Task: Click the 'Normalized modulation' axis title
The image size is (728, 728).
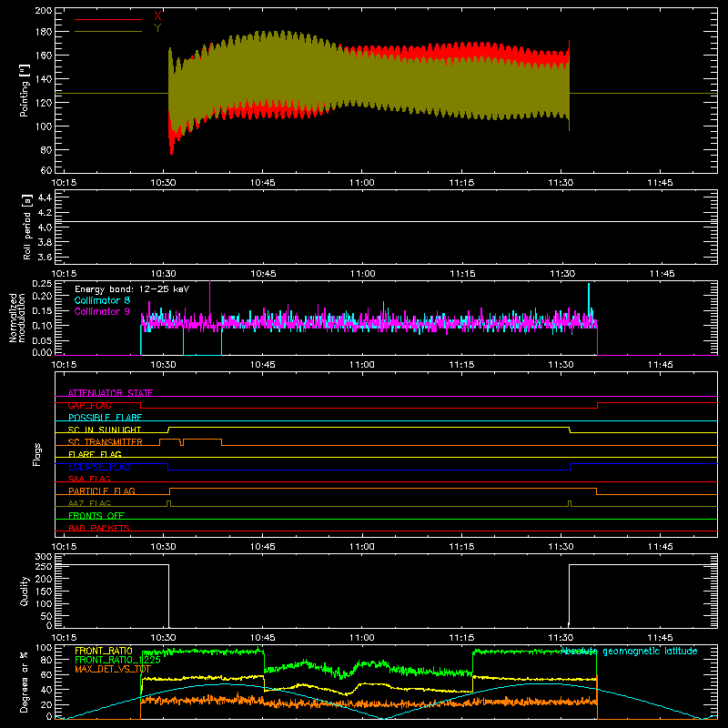Action: [x=18, y=318]
